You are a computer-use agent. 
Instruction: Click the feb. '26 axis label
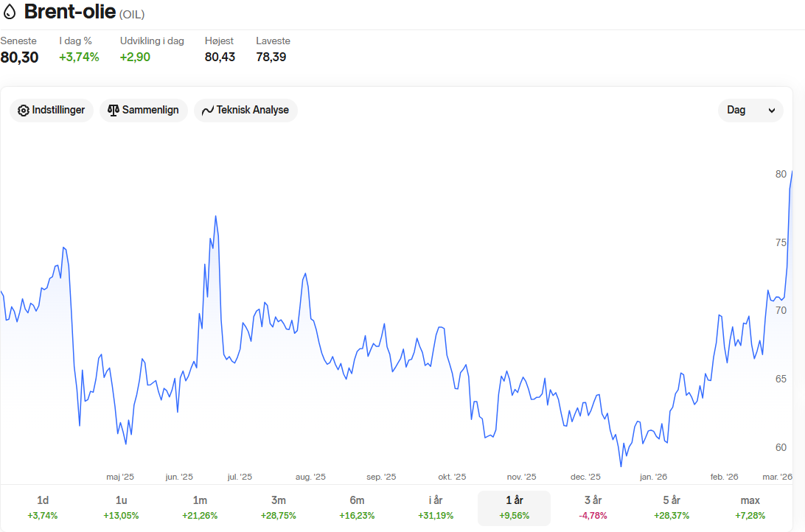(725, 477)
